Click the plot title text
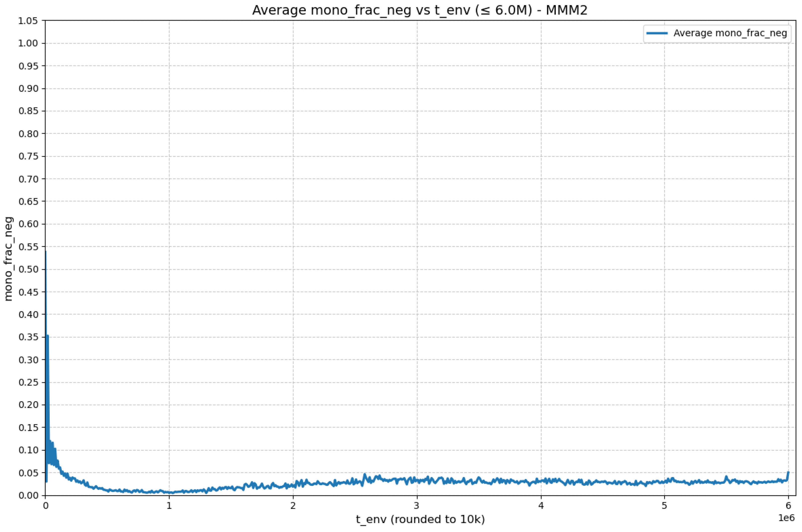Image resolution: width=802 pixels, height=532 pixels. click(420, 10)
